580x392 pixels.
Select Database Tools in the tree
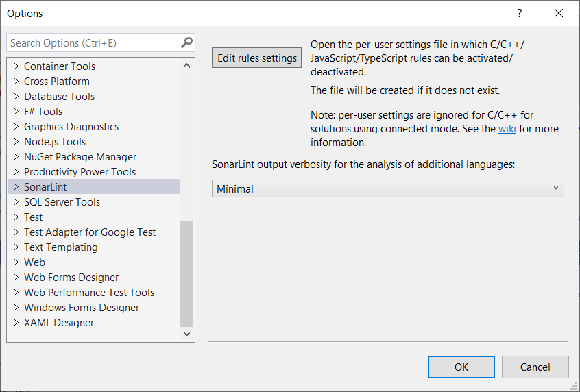(59, 97)
